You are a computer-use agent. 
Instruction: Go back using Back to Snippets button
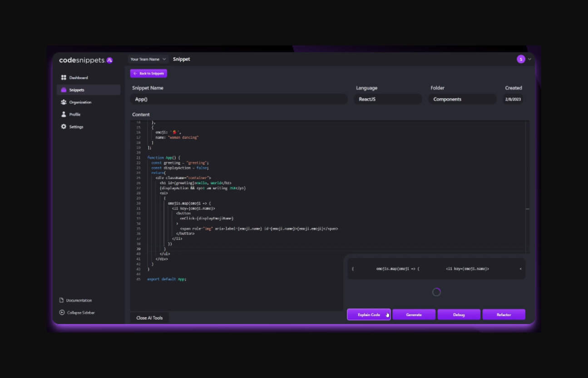[x=148, y=73]
